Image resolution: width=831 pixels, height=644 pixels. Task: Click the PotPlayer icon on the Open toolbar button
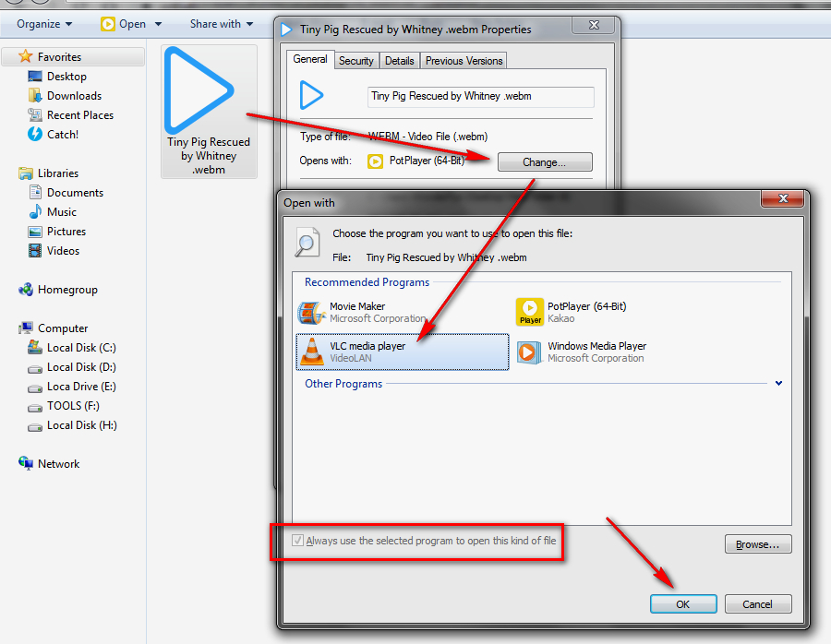(108, 24)
